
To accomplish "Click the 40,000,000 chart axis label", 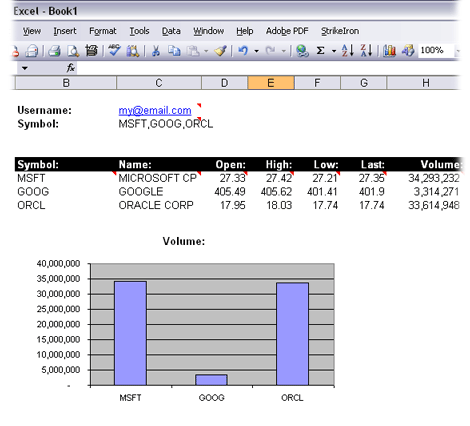I will (x=58, y=263).
